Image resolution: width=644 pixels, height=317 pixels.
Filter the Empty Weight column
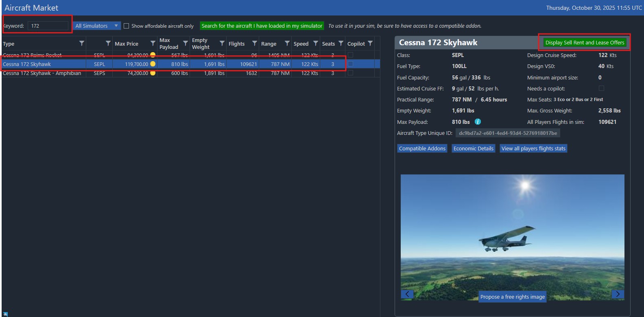pyautogui.click(x=222, y=43)
